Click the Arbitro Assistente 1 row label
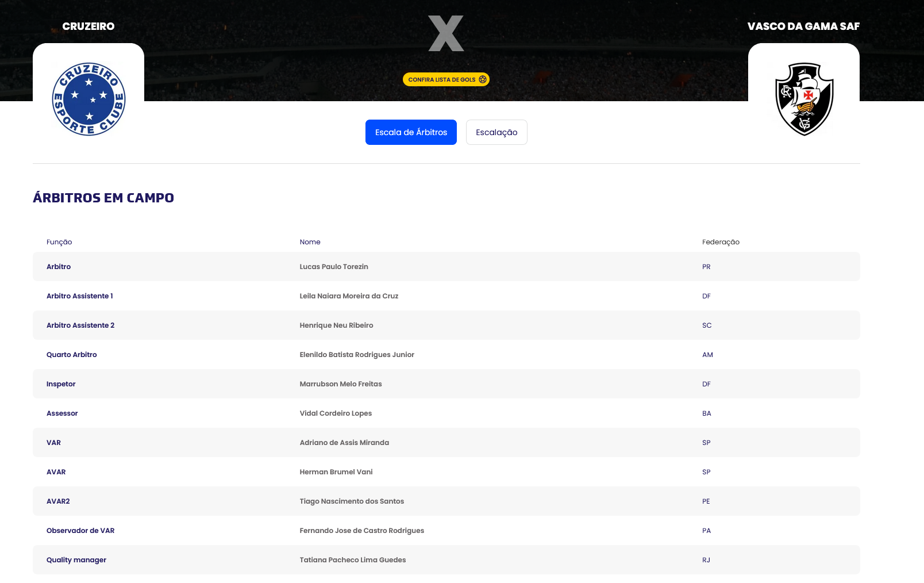This screenshot has width=924, height=583. click(x=80, y=296)
